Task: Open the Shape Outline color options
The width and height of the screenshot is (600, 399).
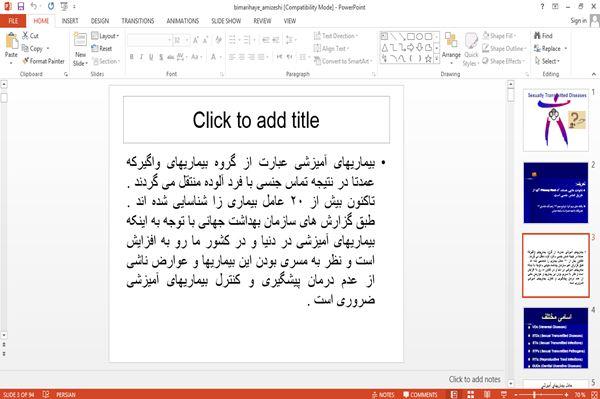Action: [505, 49]
